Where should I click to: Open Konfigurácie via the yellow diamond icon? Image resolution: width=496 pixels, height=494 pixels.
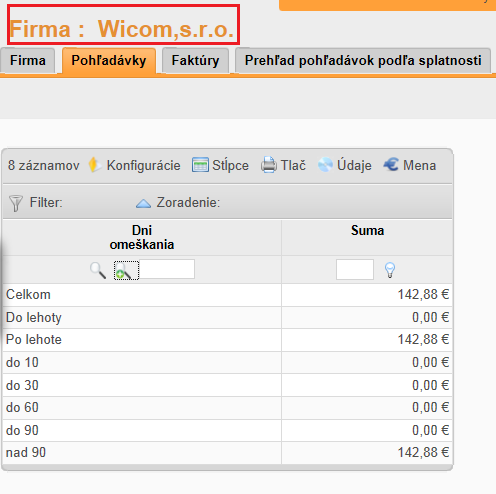coord(95,165)
